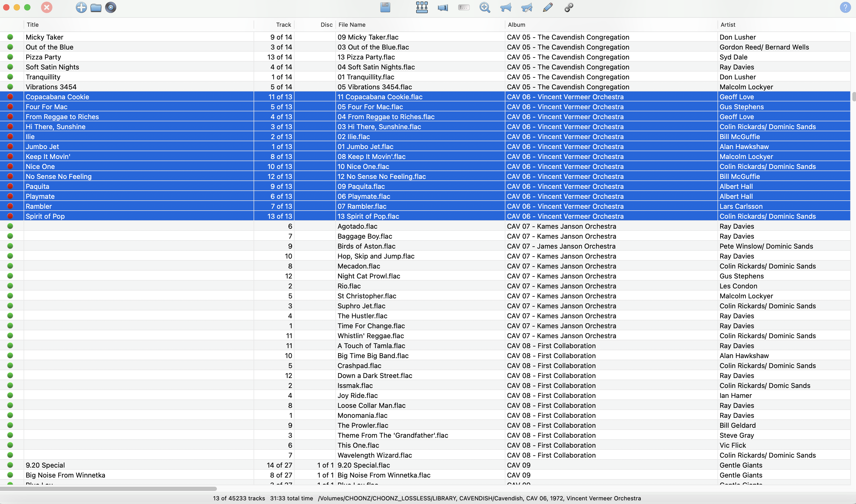Image resolution: width=856 pixels, height=504 pixels.
Task: Click the megaphone with pencil icon
Action: (527, 8)
